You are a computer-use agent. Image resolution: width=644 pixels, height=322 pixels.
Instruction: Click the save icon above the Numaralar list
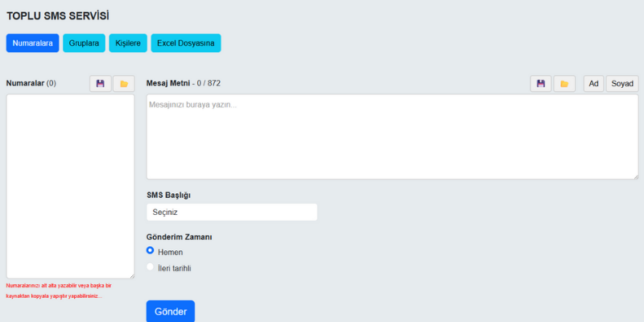point(101,84)
